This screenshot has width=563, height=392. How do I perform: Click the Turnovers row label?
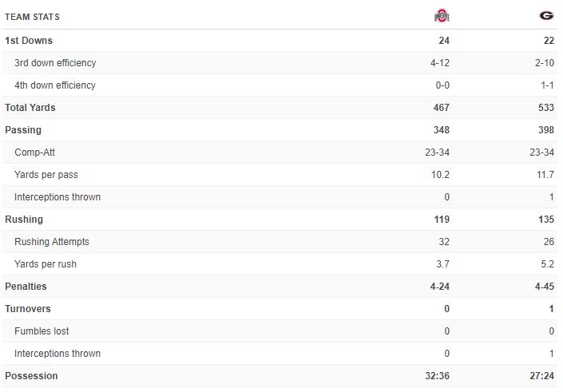(x=27, y=309)
